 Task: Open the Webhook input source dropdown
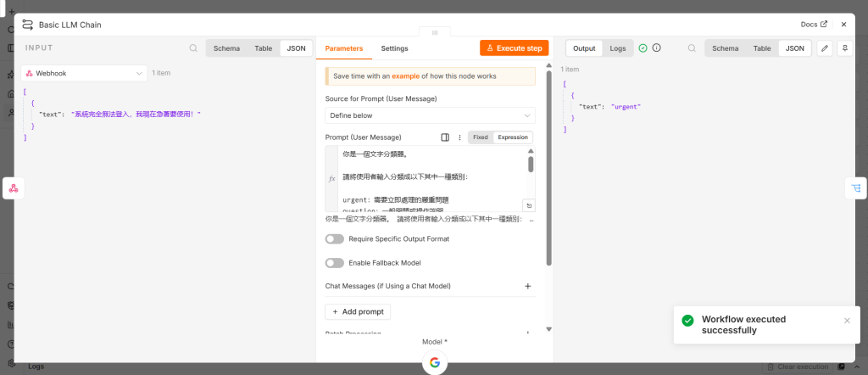click(84, 73)
